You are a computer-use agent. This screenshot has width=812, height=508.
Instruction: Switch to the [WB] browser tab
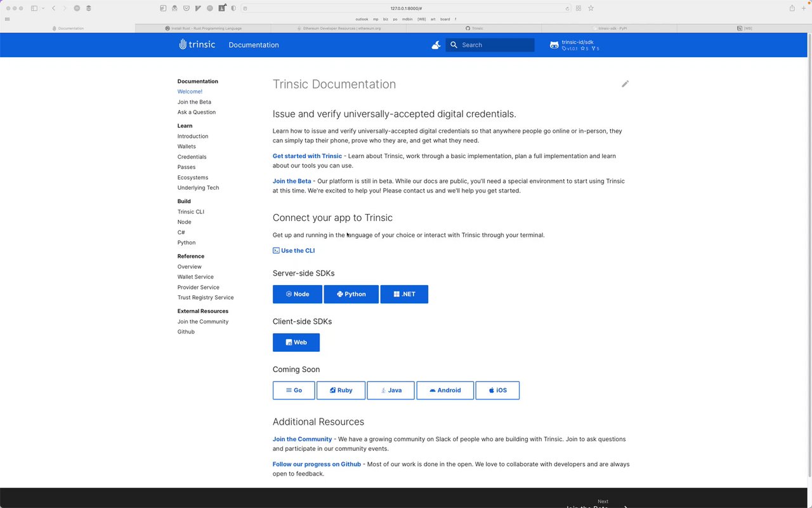point(744,28)
